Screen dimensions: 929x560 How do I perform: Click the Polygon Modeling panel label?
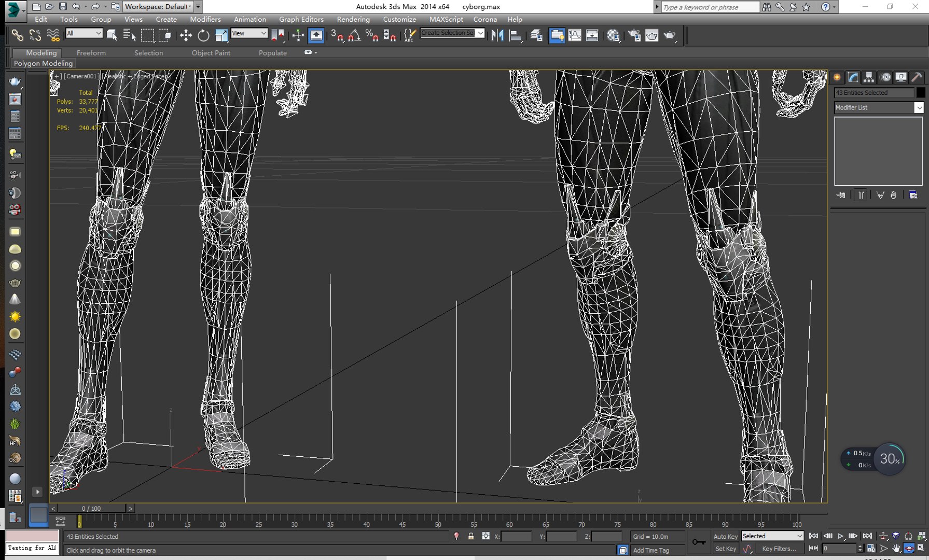pyautogui.click(x=43, y=63)
